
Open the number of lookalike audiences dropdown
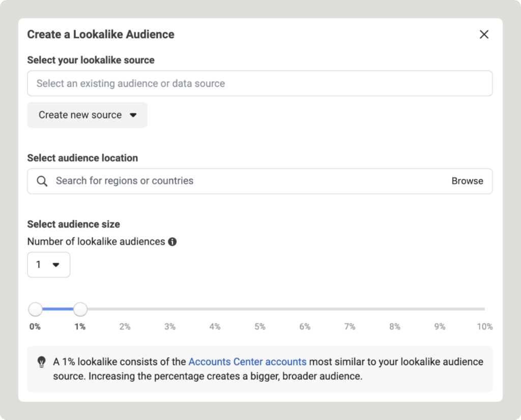[48, 264]
